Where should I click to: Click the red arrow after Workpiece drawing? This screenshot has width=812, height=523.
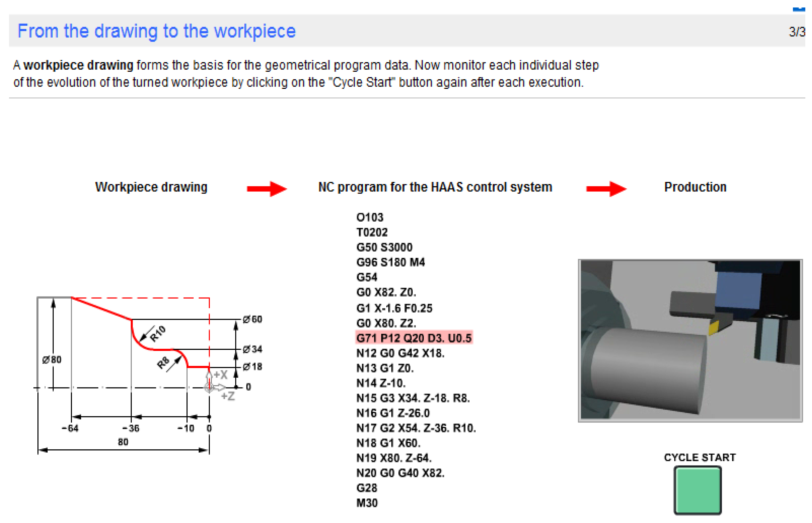pyautogui.click(x=267, y=189)
